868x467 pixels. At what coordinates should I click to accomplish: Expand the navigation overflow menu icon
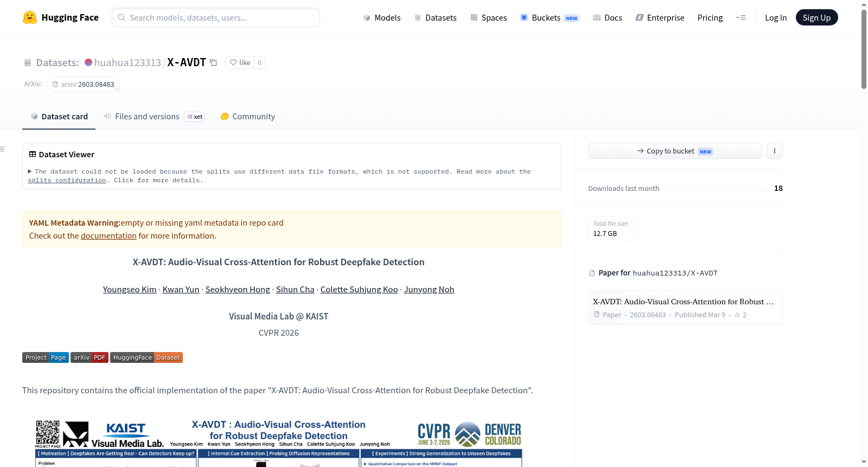pos(741,18)
